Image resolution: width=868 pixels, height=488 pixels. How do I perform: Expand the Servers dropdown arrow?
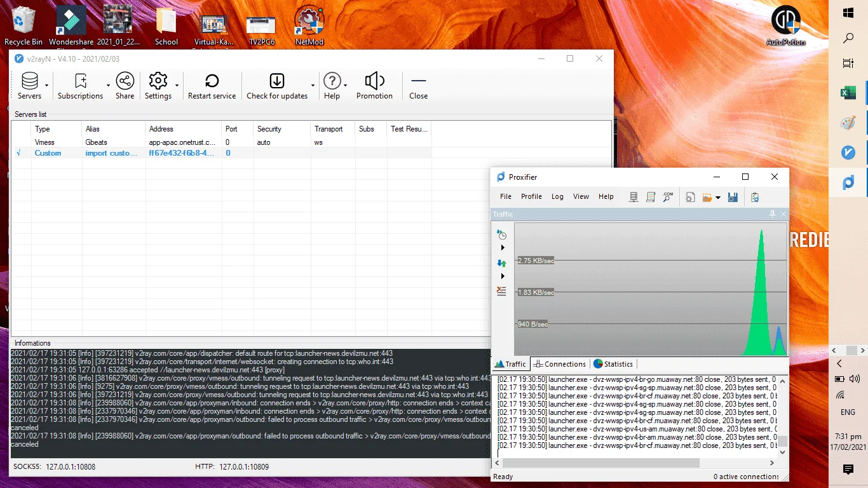pos(47,85)
